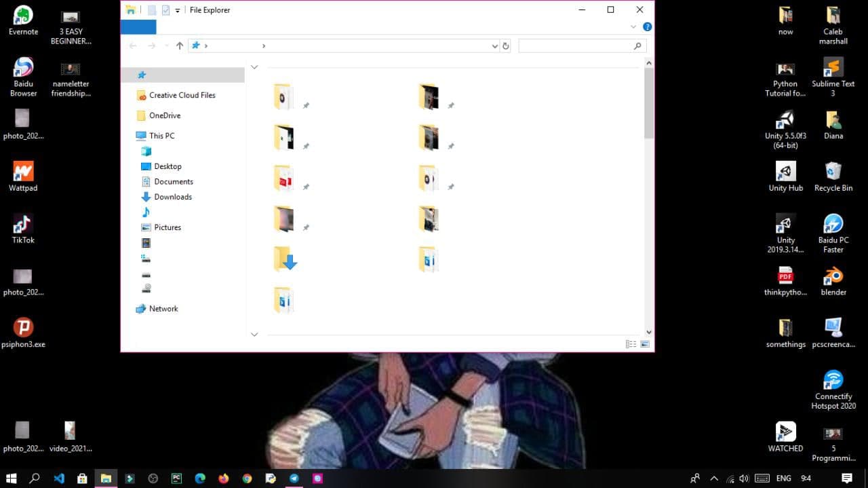868x488 pixels.
Task: Go forward with the Forward arrow
Action: point(151,45)
